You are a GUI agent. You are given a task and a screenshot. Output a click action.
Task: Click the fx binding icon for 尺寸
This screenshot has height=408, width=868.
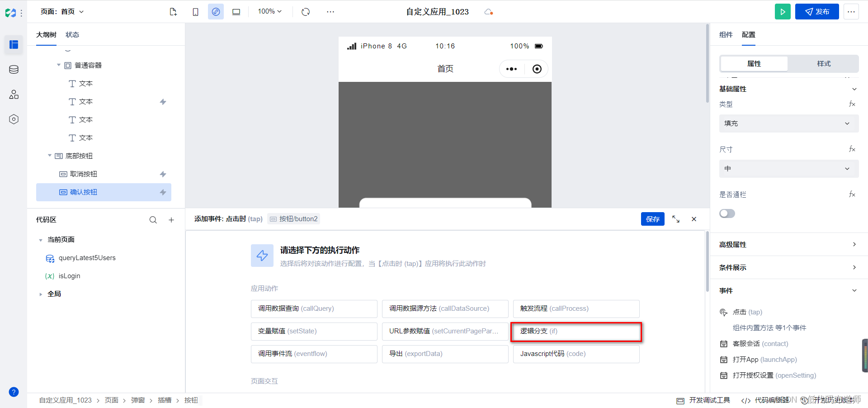click(x=852, y=149)
